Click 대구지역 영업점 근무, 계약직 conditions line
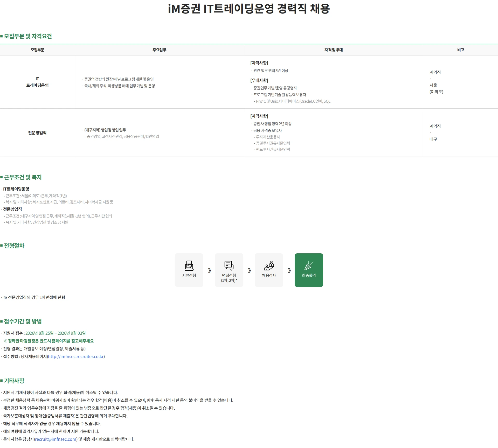 (x=59, y=216)
